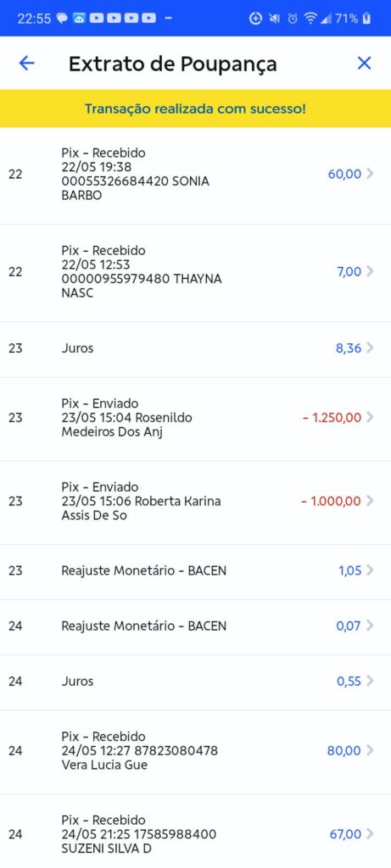Expand the 7,00 Thayna Nasc transaction chevron
Viewport: 391px width, 868px height.
371,271
